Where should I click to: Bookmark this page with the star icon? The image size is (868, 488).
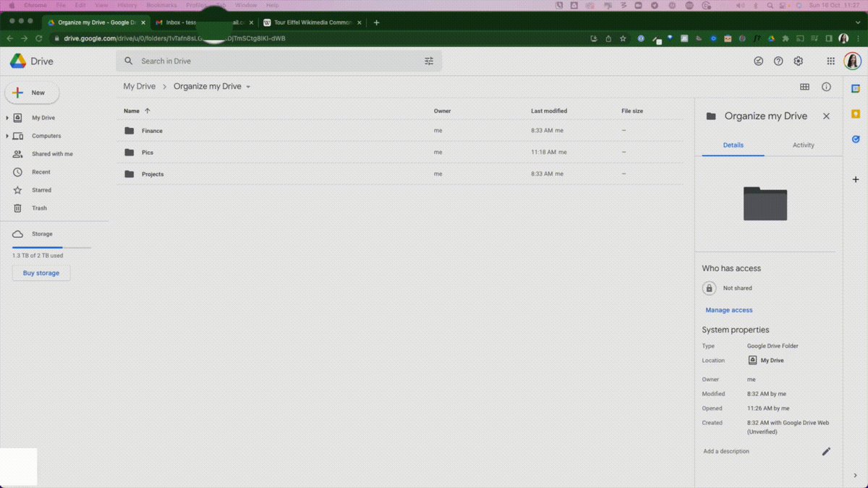click(623, 38)
